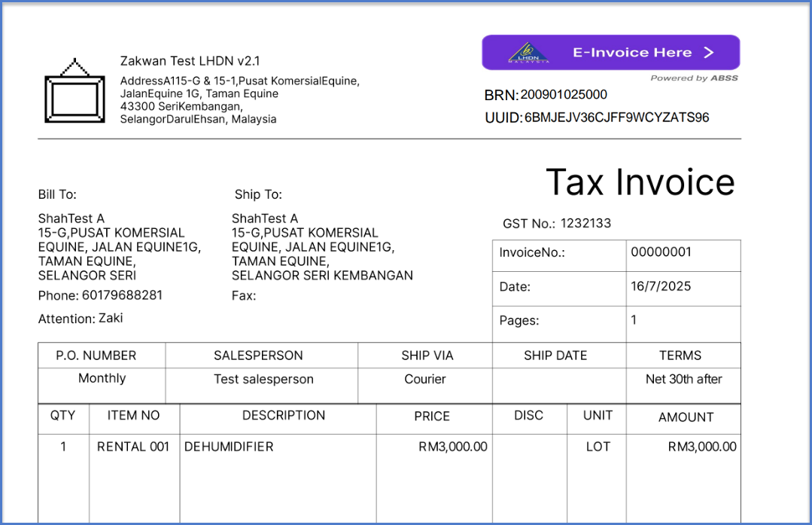812x525 pixels.
Task: Click the SALESPERSON column header
Action: tap(258, 356)
